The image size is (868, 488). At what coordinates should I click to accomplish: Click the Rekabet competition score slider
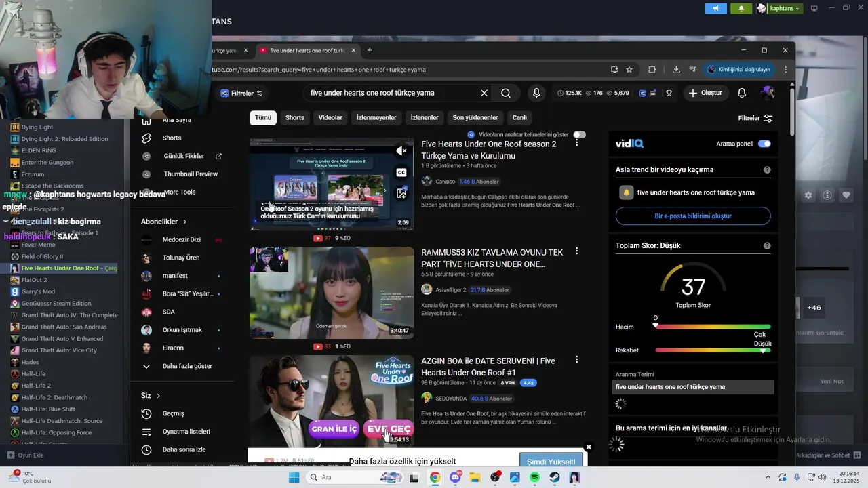[x=713, y=350]
